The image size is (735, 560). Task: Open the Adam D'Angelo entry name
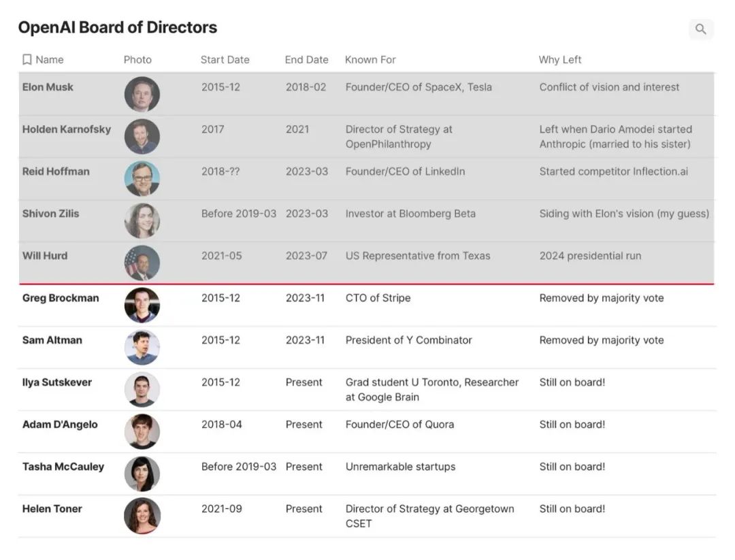coord(60,425)
